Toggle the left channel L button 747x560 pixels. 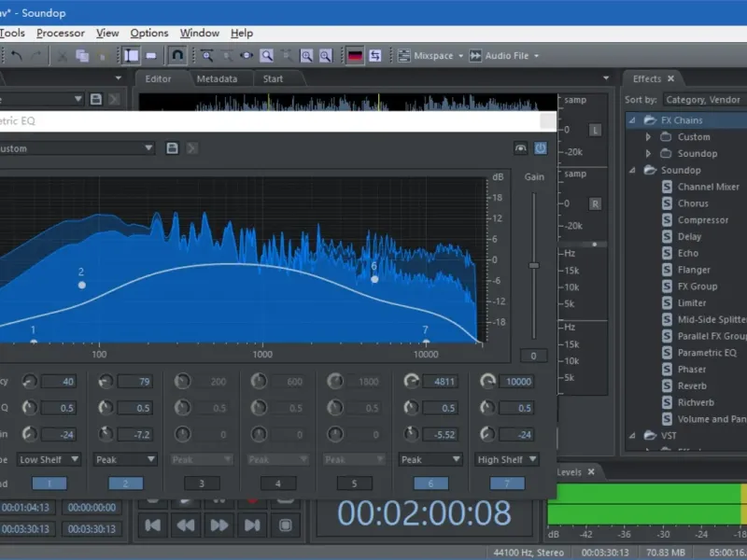(596, 130)
